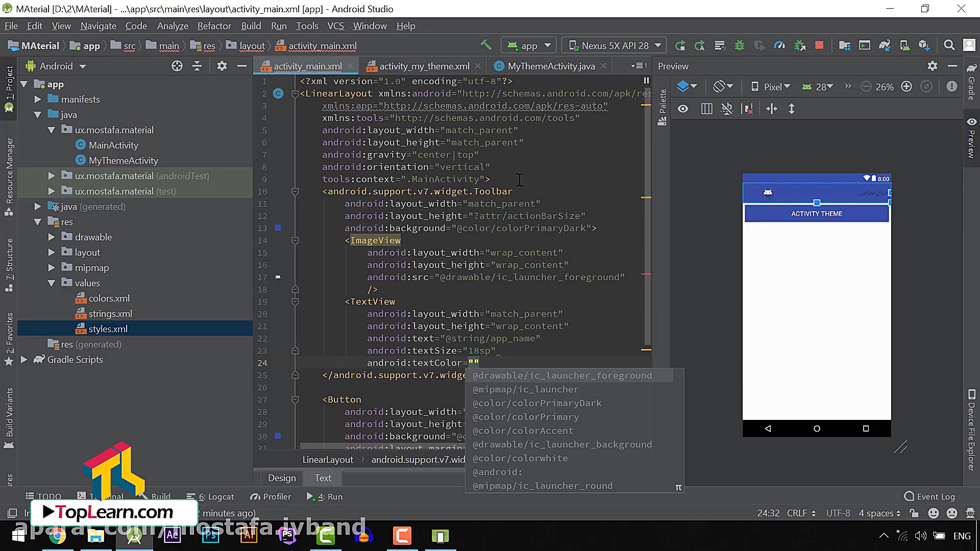The width and height of the screenshot is (980, 551).
Task: Click the Make Project hammer icon
Action: [486, 45]
